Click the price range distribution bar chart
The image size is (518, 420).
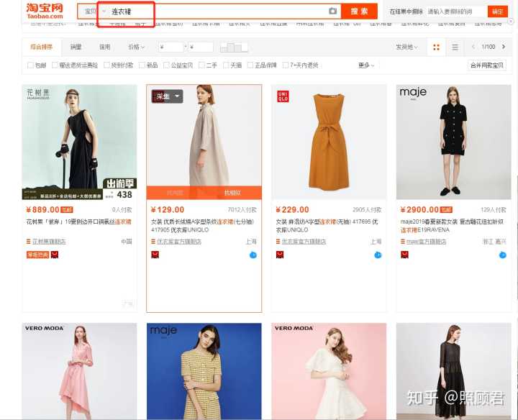233,47
